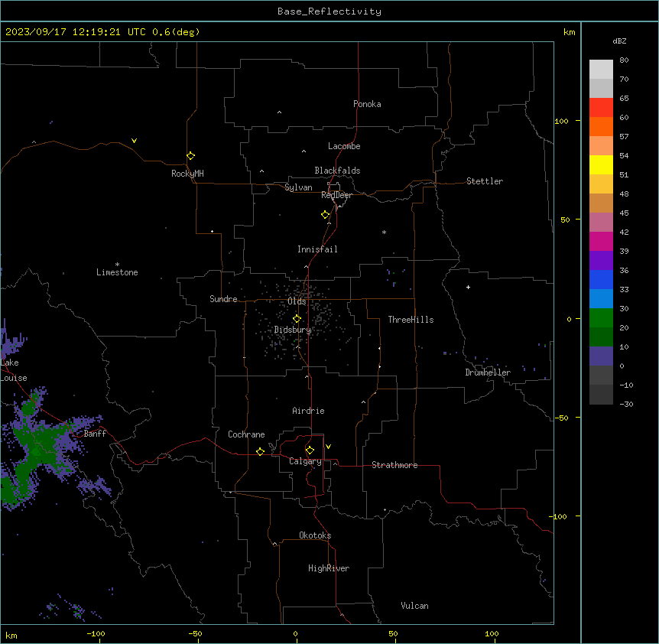Screen dimensions: 659x644
Task: Click the Base_Reflectivity title text
Action: pyautogui.click(x=329, y=11)
